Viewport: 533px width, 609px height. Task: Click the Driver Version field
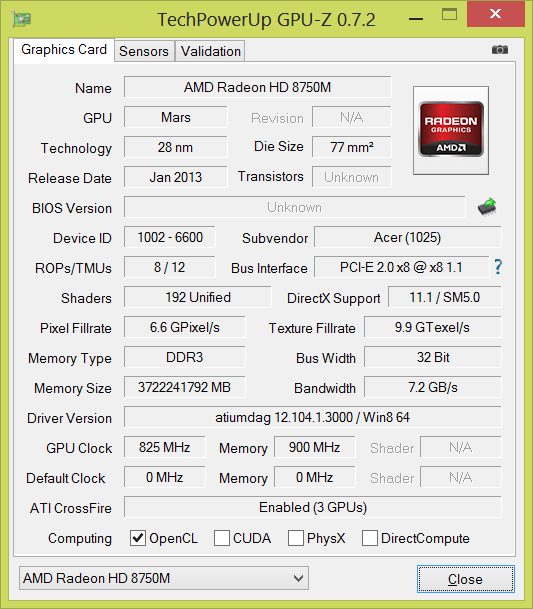[313, 417]
